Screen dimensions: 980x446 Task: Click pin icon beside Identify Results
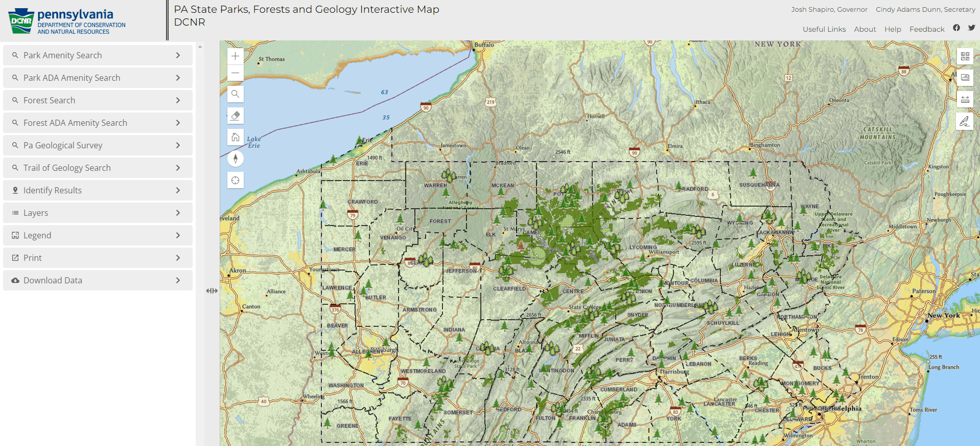point(15,190)
